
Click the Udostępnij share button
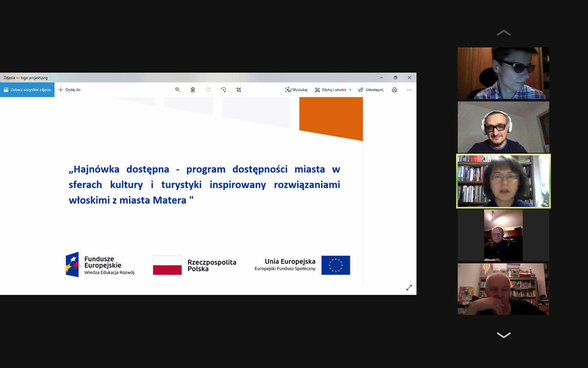coord(371,90)
